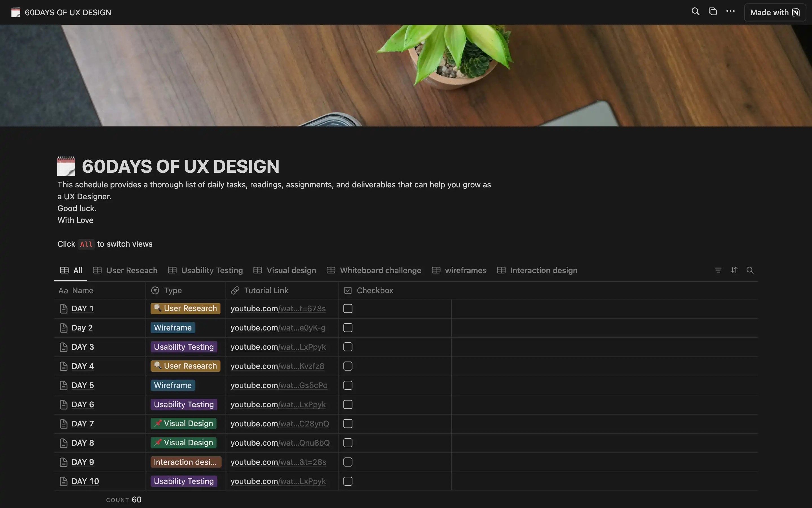This screenshot has width=812, height=508.
Task: Tick the checkbox for DAY 4
Action: (348, 366)
